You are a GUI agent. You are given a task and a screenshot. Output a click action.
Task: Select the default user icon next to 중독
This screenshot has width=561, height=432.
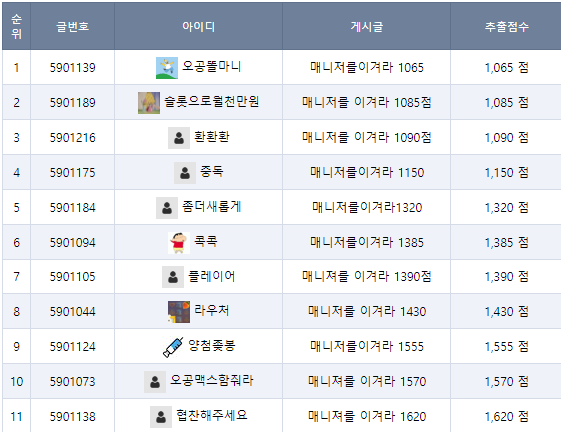click(185, 173)
